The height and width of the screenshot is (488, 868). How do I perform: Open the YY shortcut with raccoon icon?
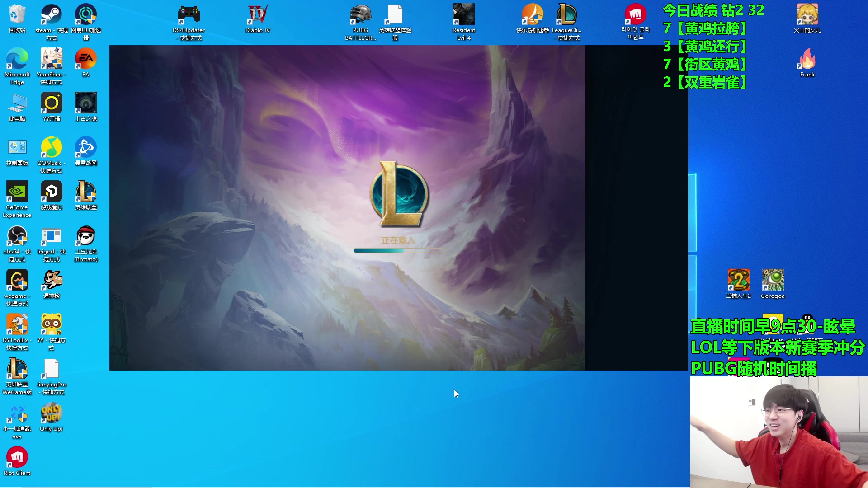(52, 332)
